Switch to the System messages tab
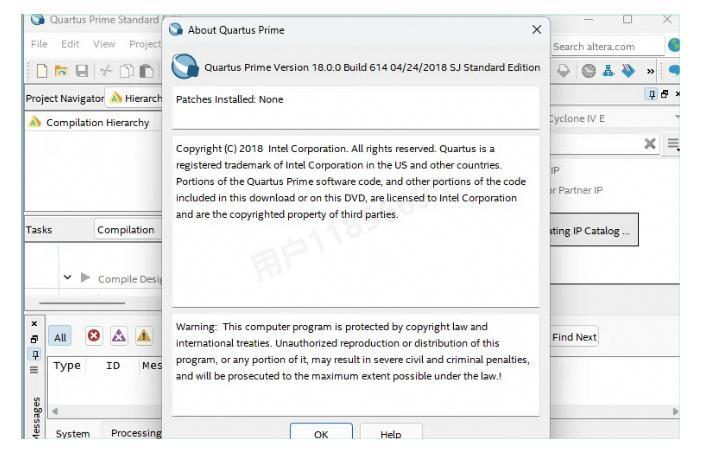 (x=72, y=433)
